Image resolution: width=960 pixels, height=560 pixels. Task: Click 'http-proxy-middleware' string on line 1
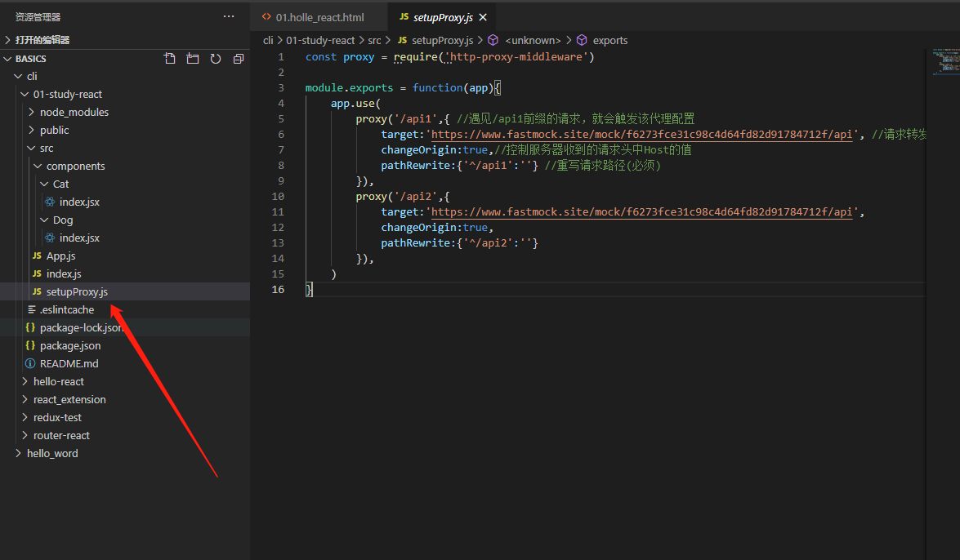(516, 57)
